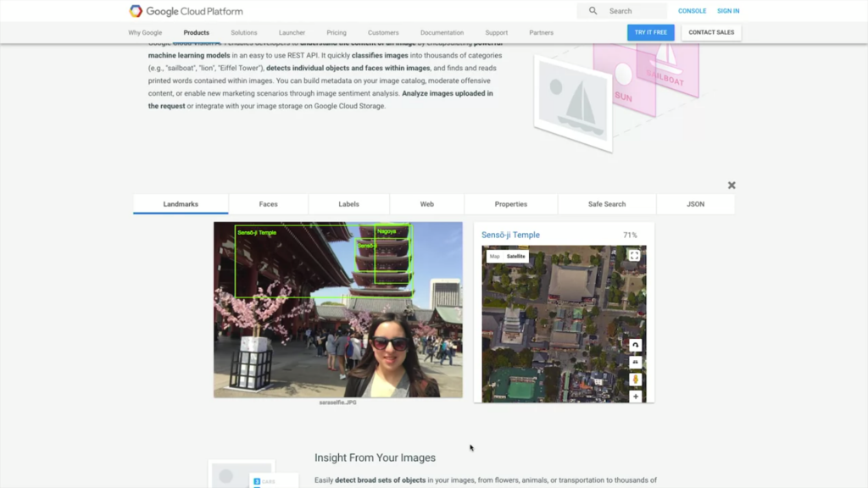The width and height of the screenshot is (868, 488).
Task: Toggle fullscreen view on the map
Action: (x=634, y=255)
